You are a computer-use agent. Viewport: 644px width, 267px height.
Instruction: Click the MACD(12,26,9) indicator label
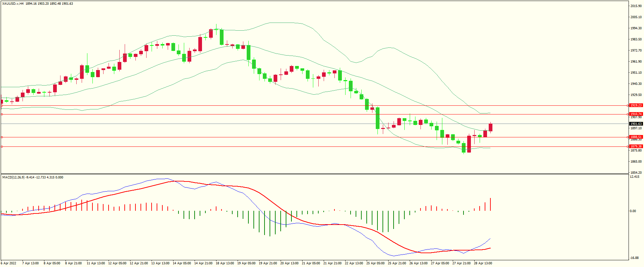(x=13, y=177)
